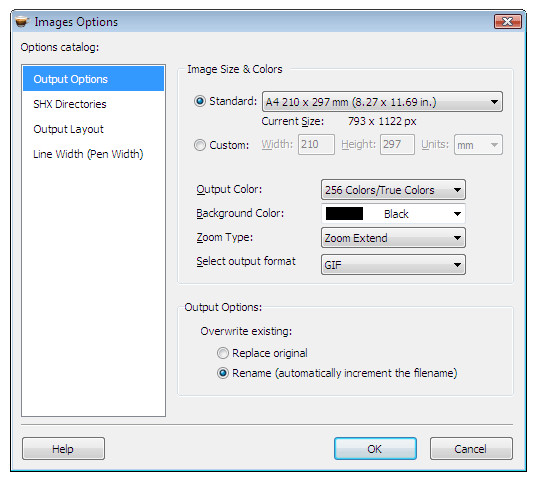Open the output format GIF dropdown

click(393, 265)
